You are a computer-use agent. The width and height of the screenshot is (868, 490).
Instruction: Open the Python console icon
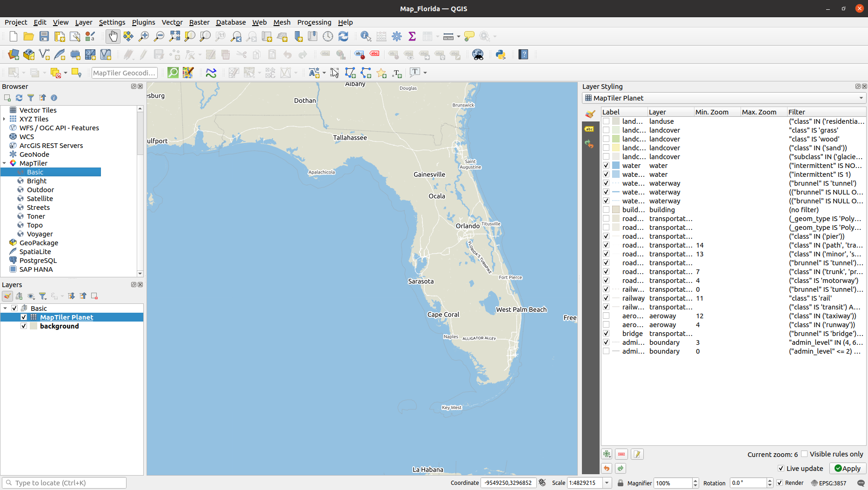pyautogui.click(x=501, y=54)
